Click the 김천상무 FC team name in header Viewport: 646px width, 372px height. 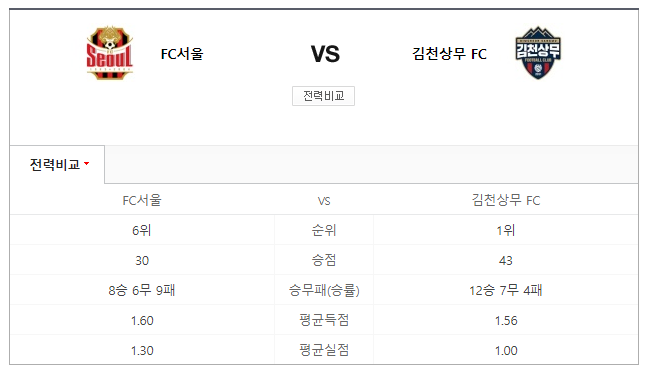coord(449,54)
